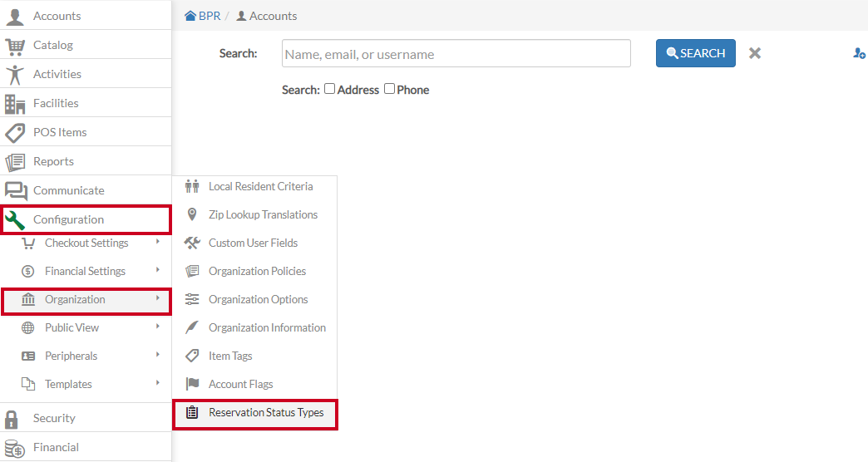The width and height of the screenshot is (868, 462).
Task: Click the Organization Policies document icon
Action: pos(192,271)
